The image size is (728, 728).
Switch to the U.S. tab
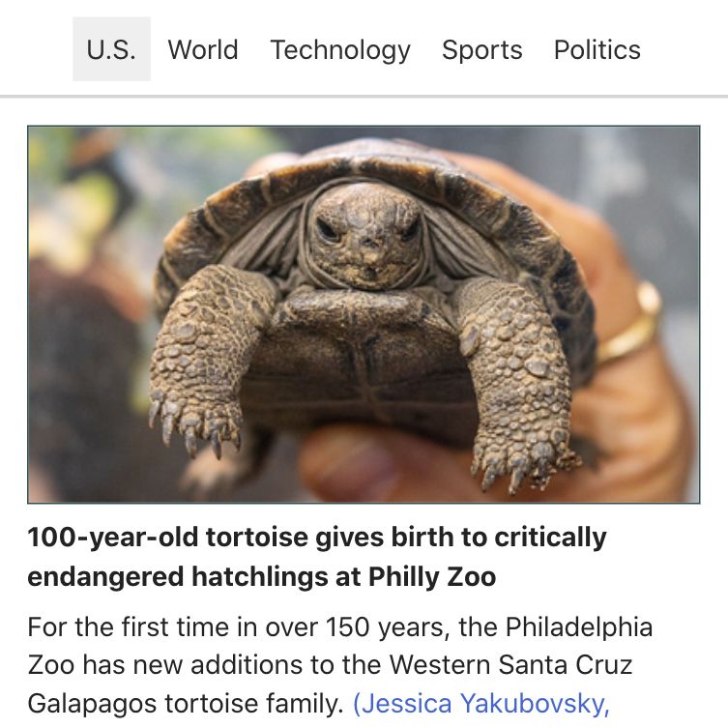click(111, 49)
